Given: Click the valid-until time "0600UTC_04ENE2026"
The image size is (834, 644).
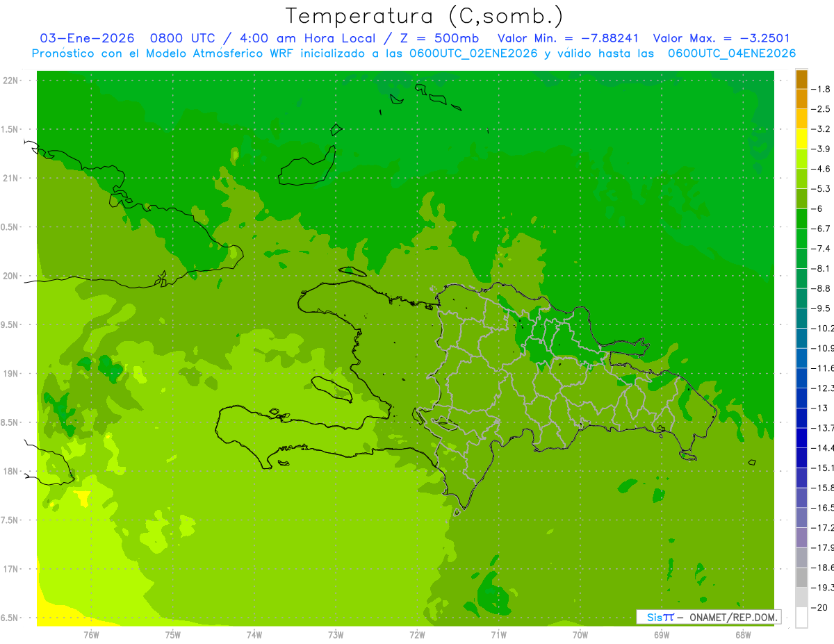Looking at the screenshot, I should (731, 53).
